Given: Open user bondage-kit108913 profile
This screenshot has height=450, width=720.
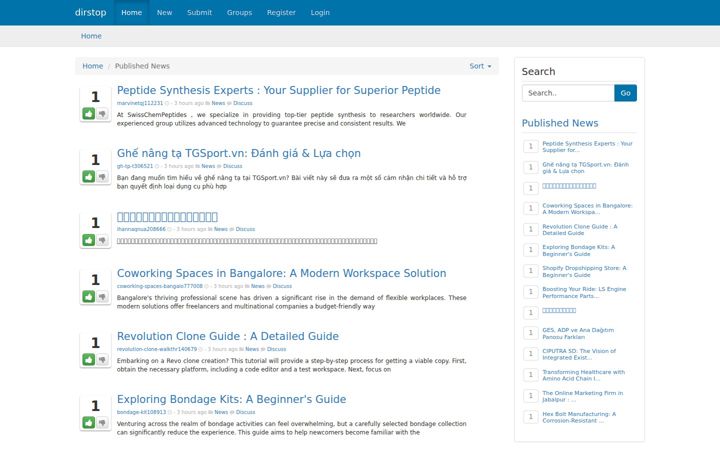Looking at the screenshot, I should (141, 412).
